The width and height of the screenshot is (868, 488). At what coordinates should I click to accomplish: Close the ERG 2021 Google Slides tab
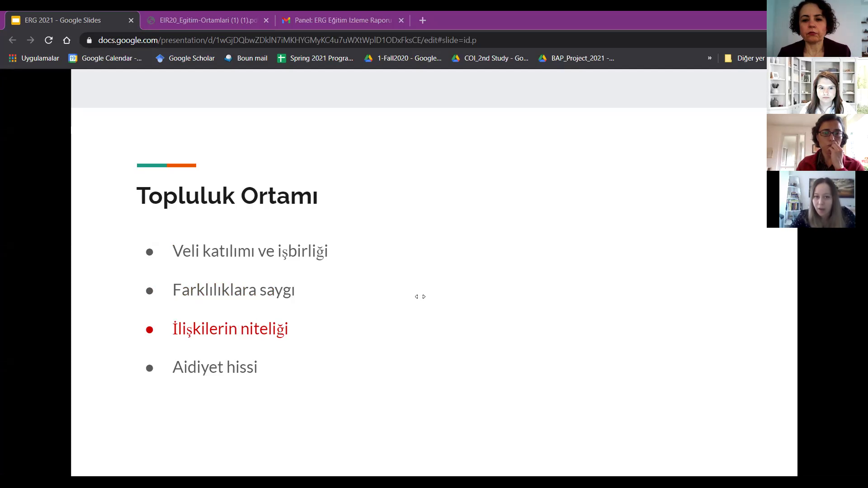tap(131, 20)
